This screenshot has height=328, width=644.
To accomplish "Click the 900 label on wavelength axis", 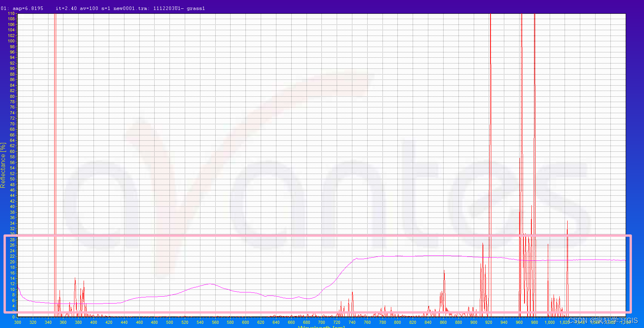I will (474, 322).
